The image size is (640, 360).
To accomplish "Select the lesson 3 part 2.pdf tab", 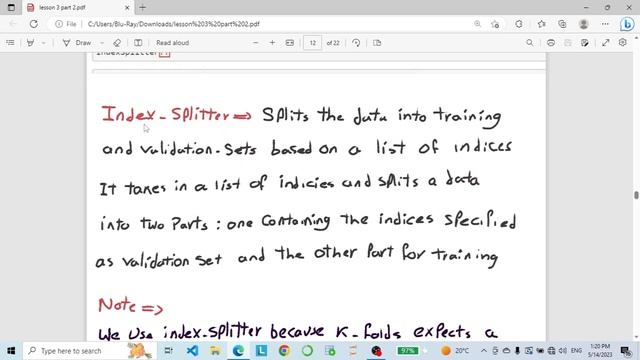I will point(78,7).
